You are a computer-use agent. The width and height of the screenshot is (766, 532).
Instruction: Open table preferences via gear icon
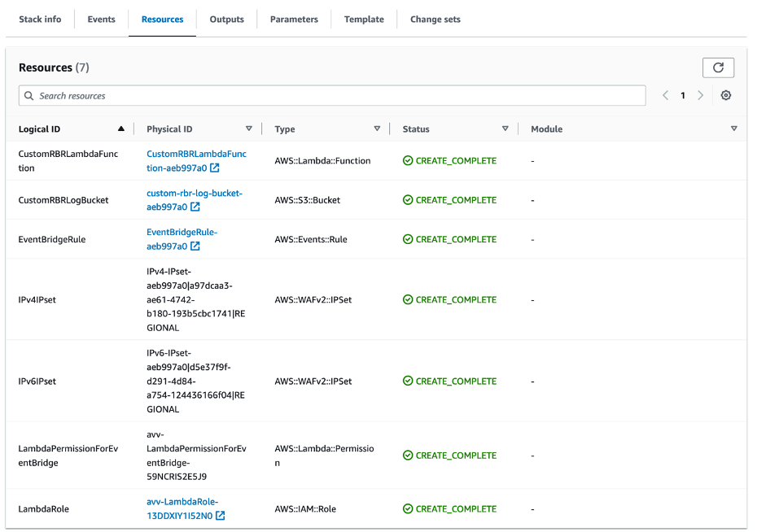point(726,95)
